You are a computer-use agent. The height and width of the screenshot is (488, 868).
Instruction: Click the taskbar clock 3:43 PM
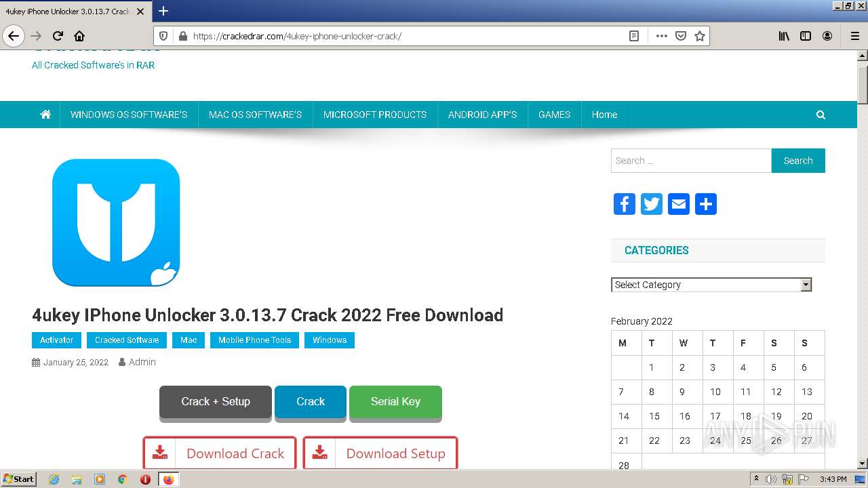click(833, 479)
